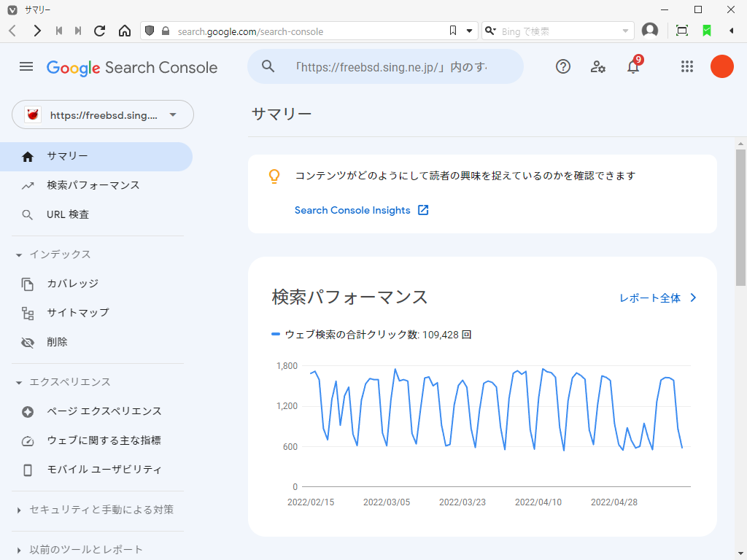Image resolution: width=747 pixels, height=560 pixels.
Task: Open ウェブに関する主な指標 report
Action: click(x=96, y=440)
